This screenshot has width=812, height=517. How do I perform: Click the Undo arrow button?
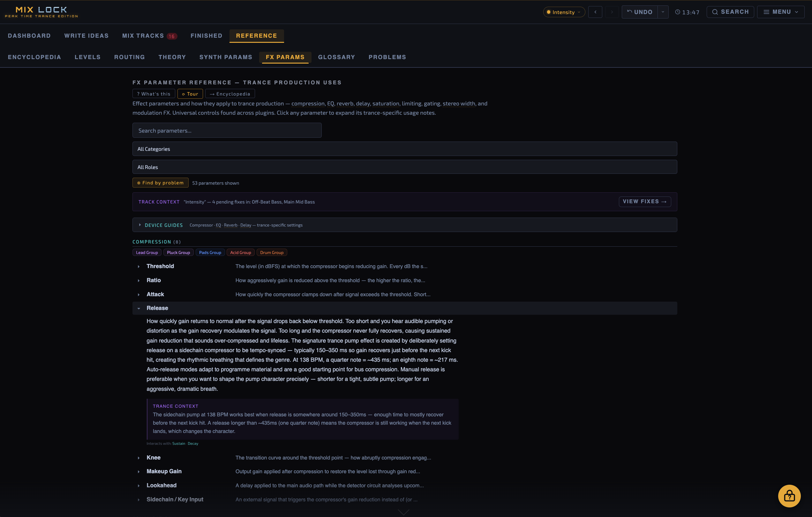click(639, 12)
